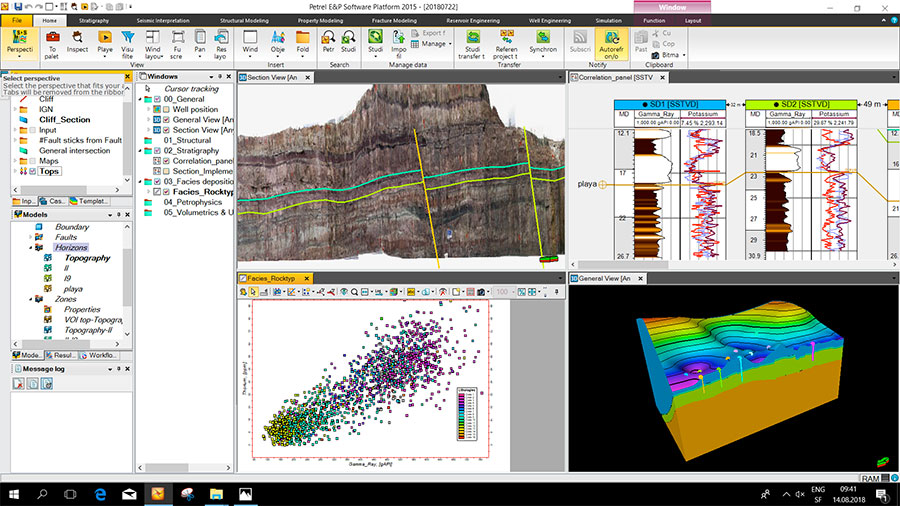The width and height of the screenshot is (900, 506).
Task: Toggle 02_Stratigraphy folder checkbox
Action: tap(157, 151)
